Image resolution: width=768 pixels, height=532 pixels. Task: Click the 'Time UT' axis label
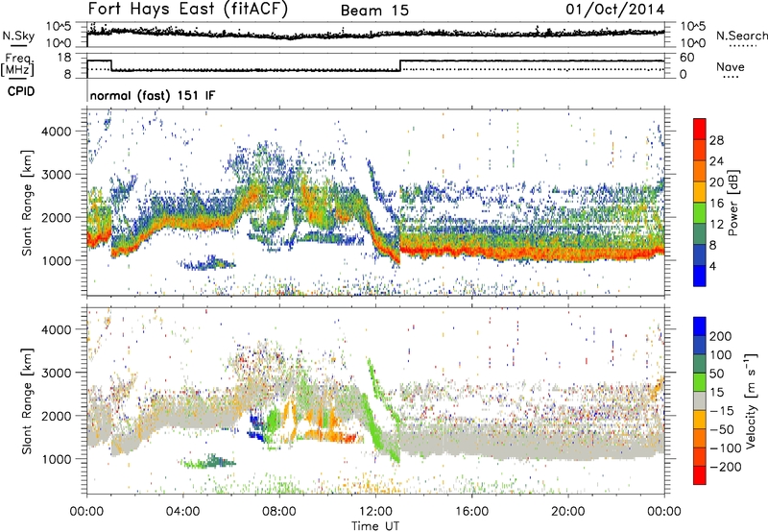(x=375, y=526)
